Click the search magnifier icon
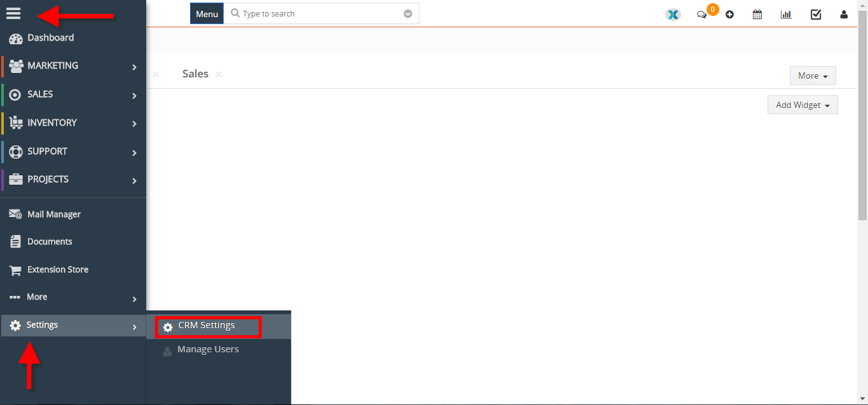868x405 pixels. pos(235,13)
